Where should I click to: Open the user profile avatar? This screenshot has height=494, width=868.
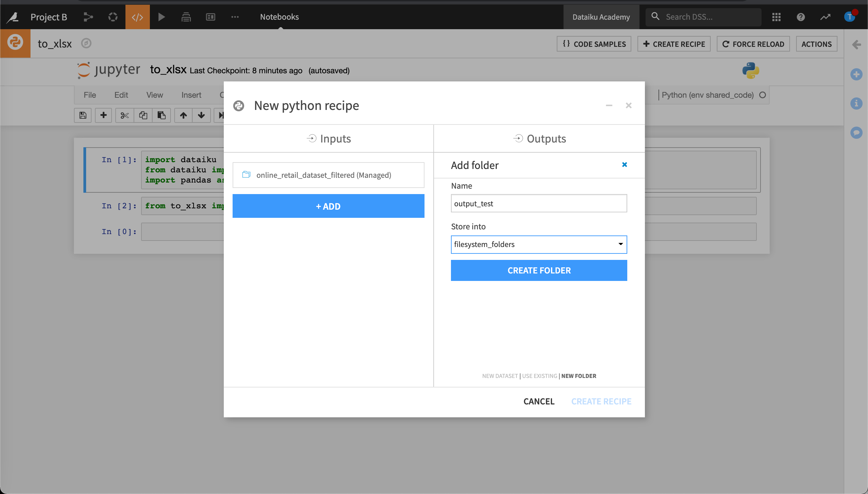pos(850,16)
